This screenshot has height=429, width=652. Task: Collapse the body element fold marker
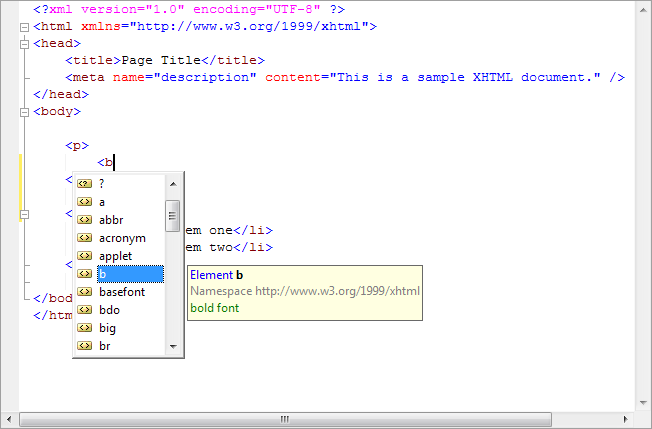coord(25,112)
